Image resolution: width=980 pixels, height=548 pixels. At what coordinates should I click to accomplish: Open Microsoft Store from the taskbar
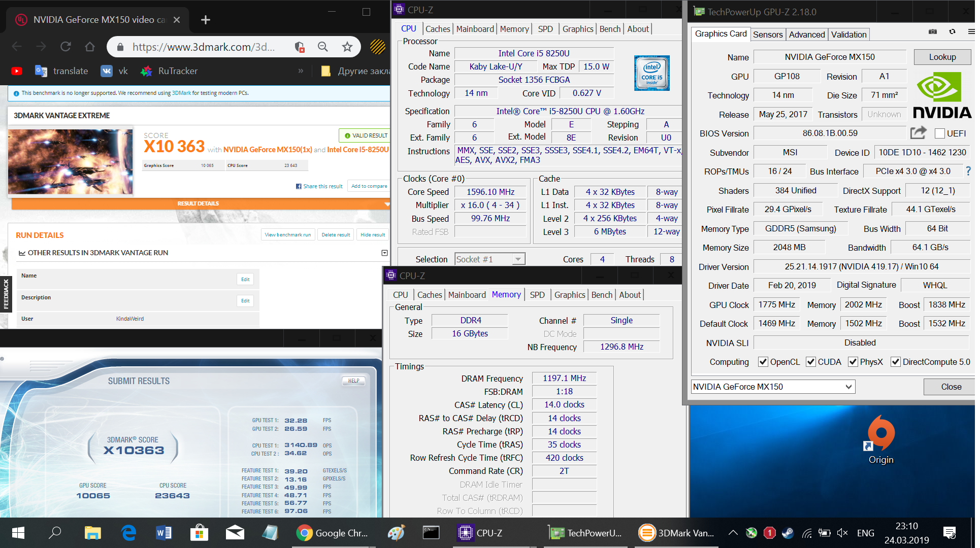pyautogui.click(x=199, y=533)
